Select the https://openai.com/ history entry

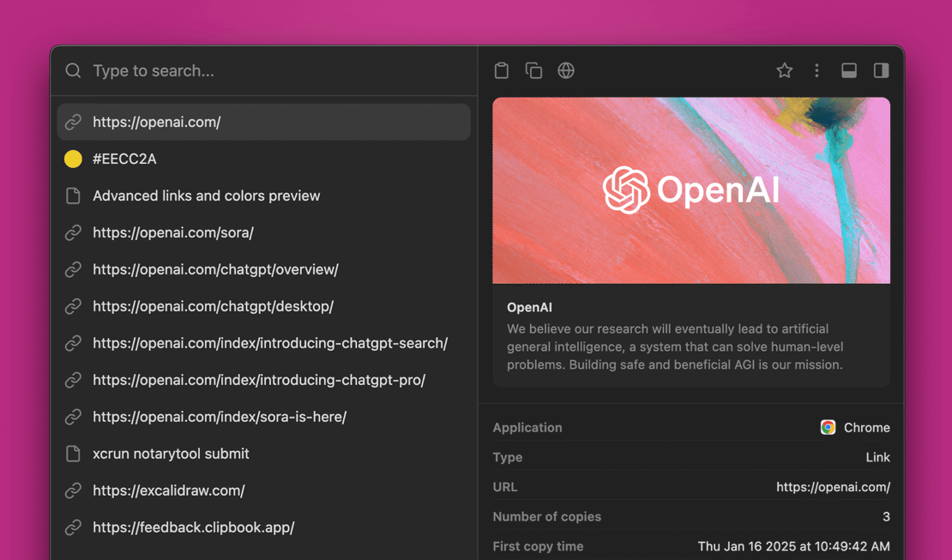click(x=263, y=122)
